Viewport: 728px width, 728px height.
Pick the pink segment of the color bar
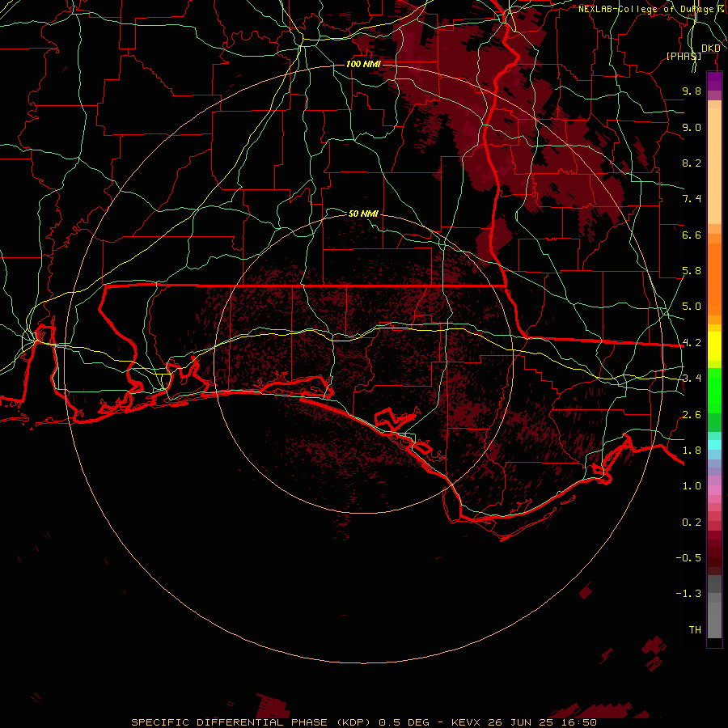pos(714,490)
